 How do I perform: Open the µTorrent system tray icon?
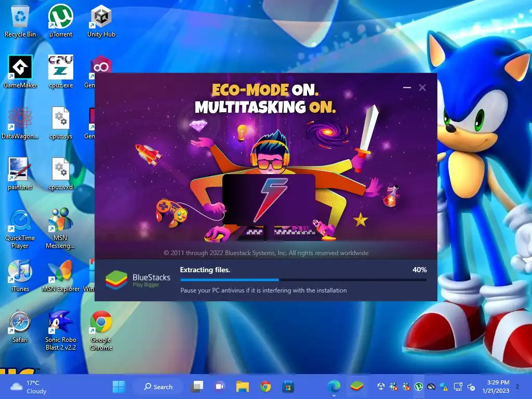click(419, 387)
